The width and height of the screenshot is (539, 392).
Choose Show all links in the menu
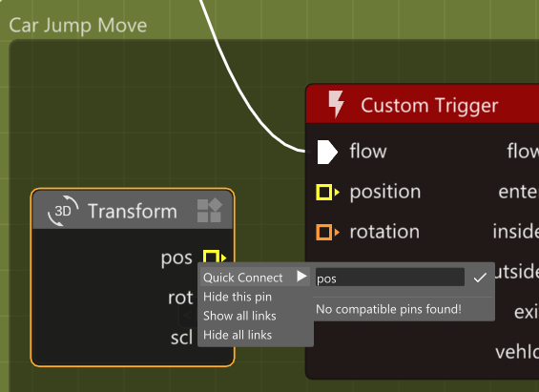click(239, 316)
